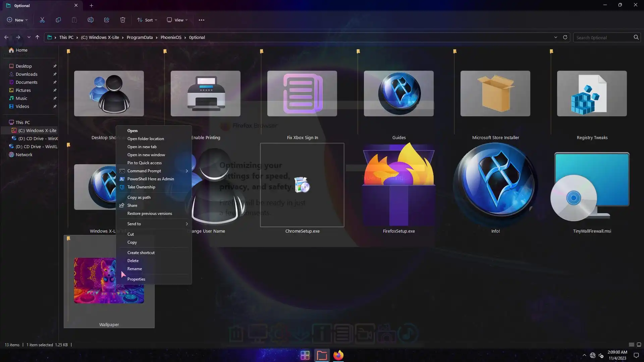Open Firefox from the taskbar

338,355
